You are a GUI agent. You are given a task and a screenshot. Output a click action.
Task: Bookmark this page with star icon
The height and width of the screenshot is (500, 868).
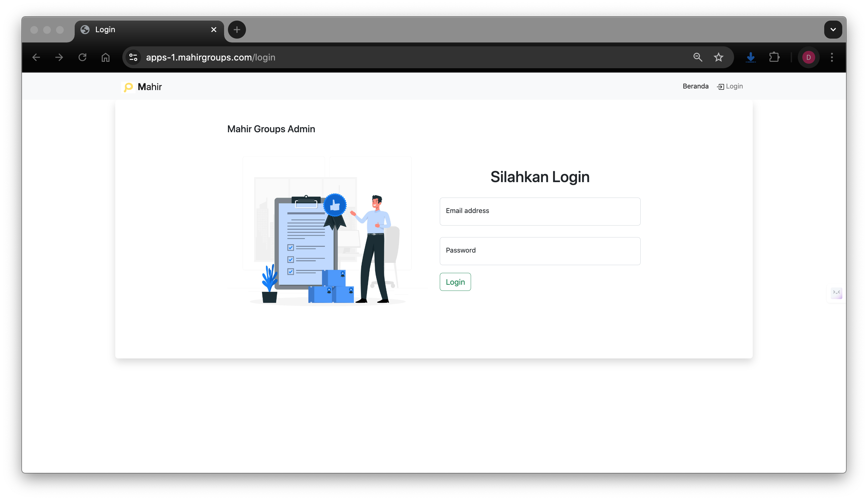(x=719, y=57)
